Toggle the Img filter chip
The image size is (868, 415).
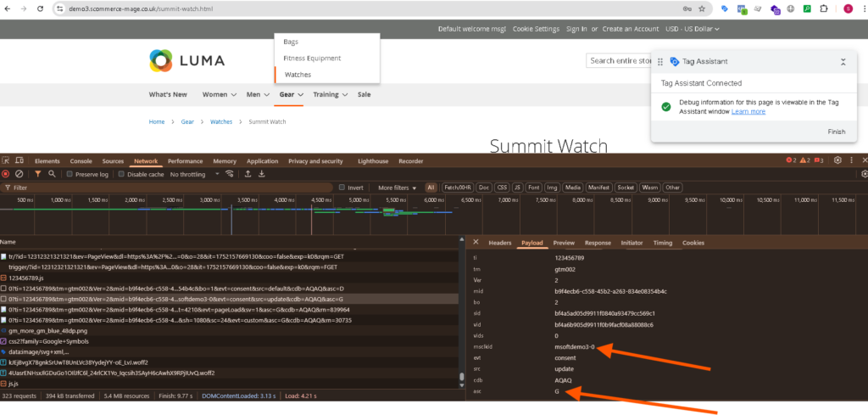pyautogui.click(x=552, y=188)
